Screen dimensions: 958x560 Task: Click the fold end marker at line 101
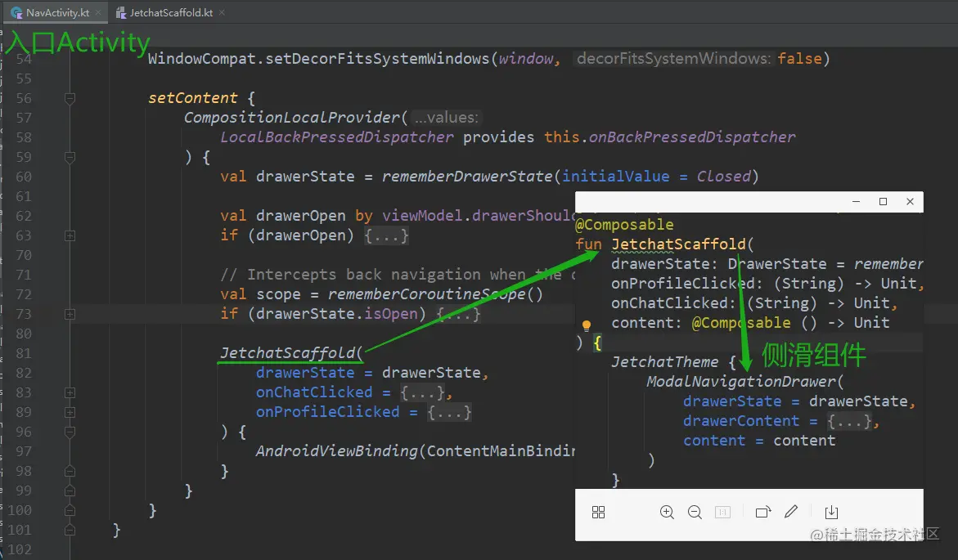[x=70, y=530]
